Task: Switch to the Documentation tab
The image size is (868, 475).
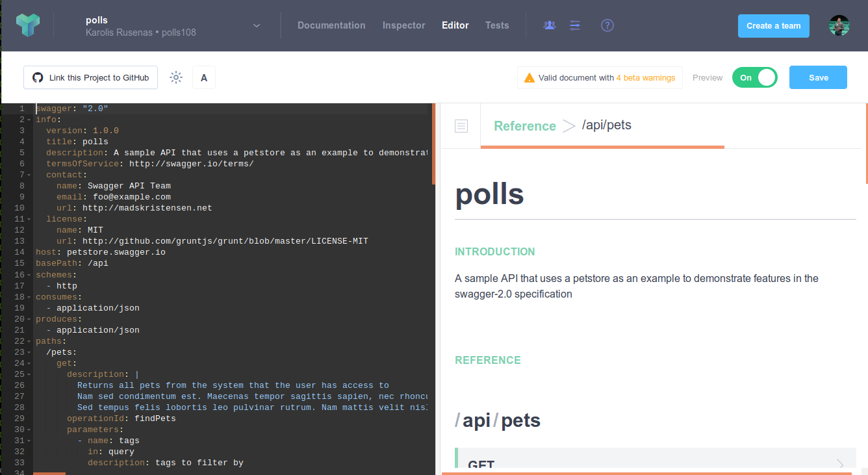Action: tap(331, 25)
